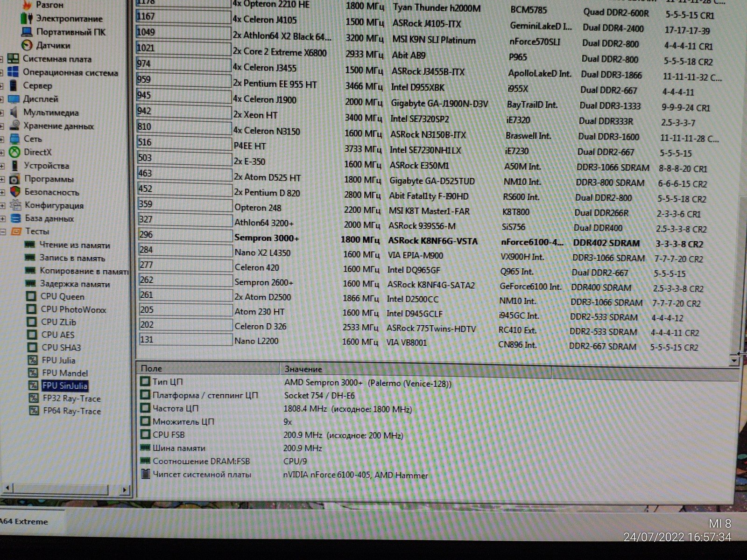
Task: Open the Чтение из памяти benchmark
Action: (75, 245)
